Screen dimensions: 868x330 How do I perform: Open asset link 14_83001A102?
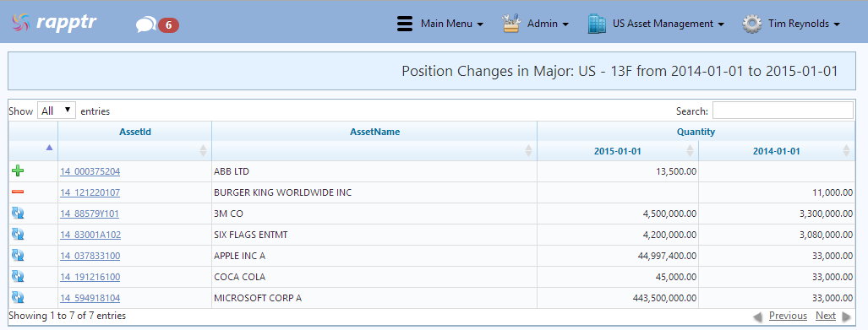[90, 235]
